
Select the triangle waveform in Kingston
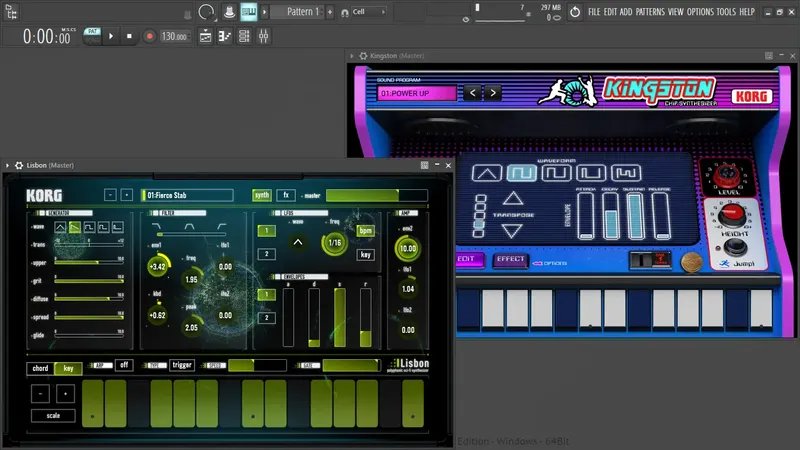point(486,173)
